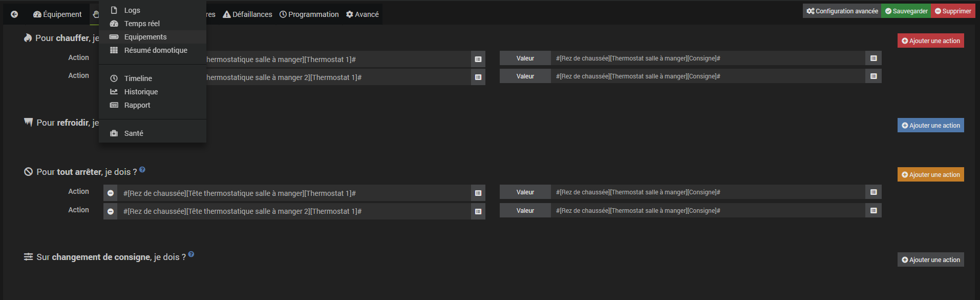Open 'Configuration avancée'
This screenshot has width=980, height=300.
point(842,11)
